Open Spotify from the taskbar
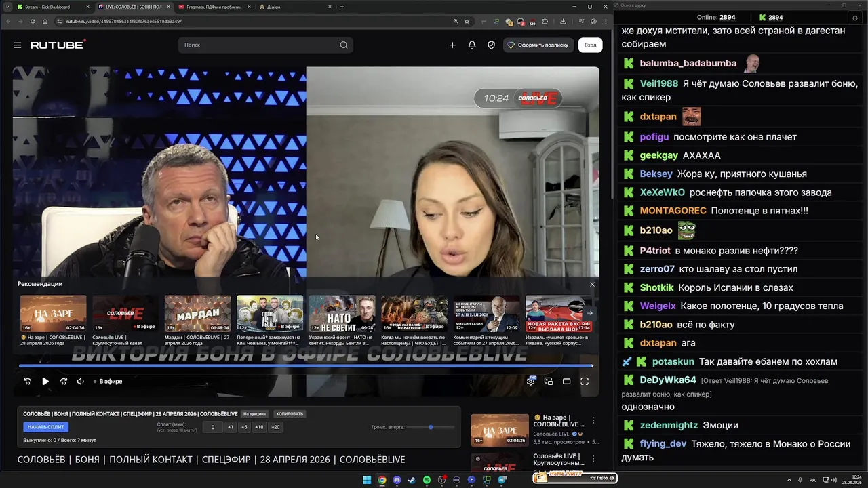Viewport: 868px width, 488px height. click(x=427, y=480)
